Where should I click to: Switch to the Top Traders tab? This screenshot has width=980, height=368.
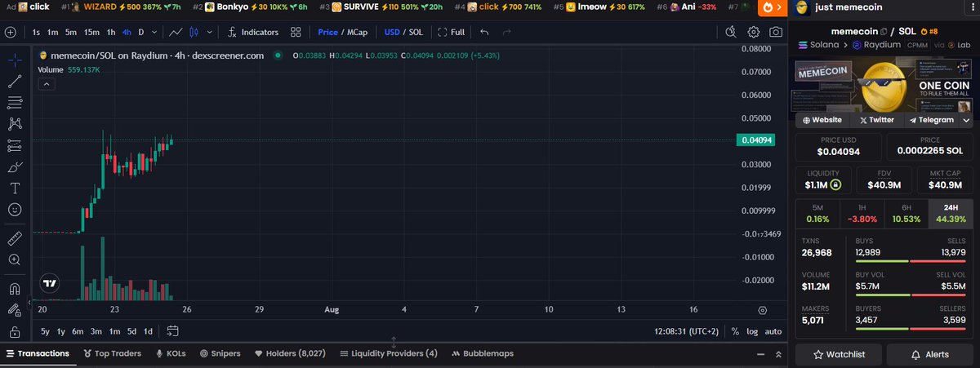(x=112, y=353)
